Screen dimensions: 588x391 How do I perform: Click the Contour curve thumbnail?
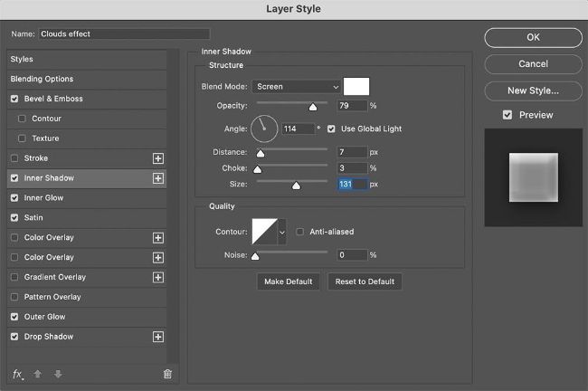[265, 232]
